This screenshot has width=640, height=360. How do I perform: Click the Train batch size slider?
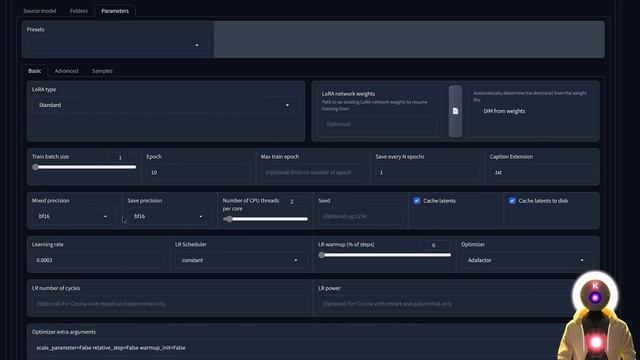(x=84, y=167)
